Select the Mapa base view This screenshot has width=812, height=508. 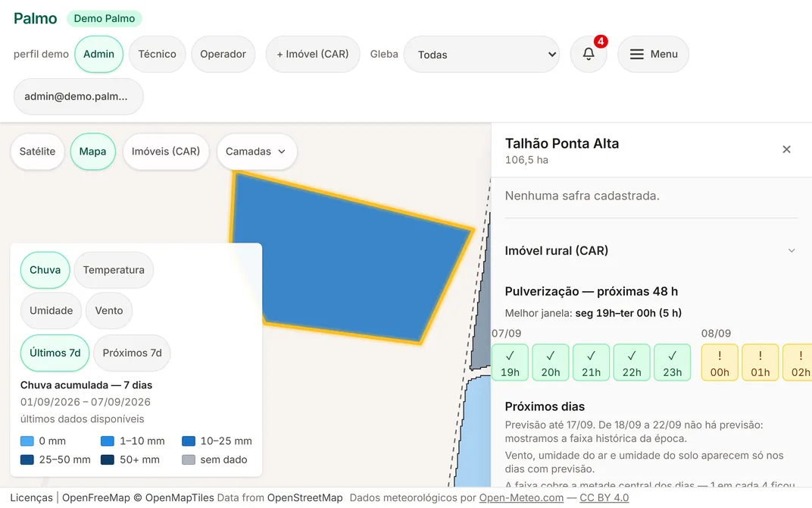point(92,152)
